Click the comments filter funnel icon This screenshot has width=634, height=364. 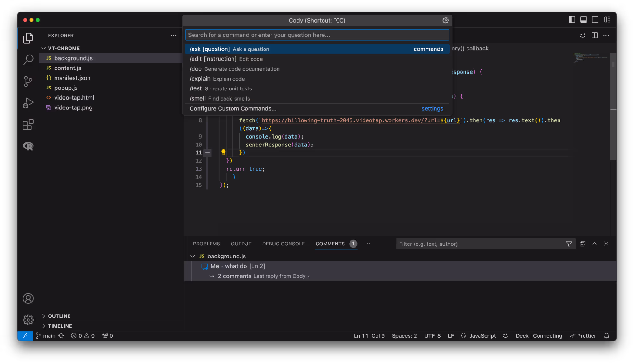pos(569,244)
